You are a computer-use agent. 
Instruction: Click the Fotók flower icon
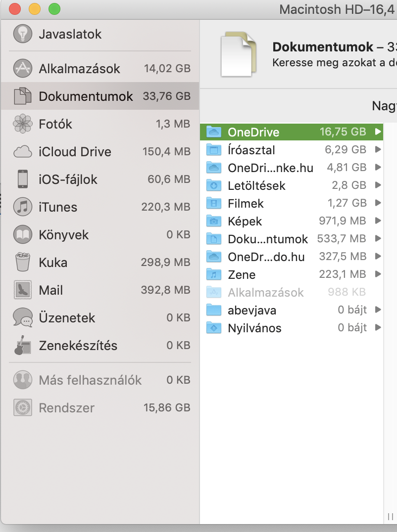click(23, 124)
